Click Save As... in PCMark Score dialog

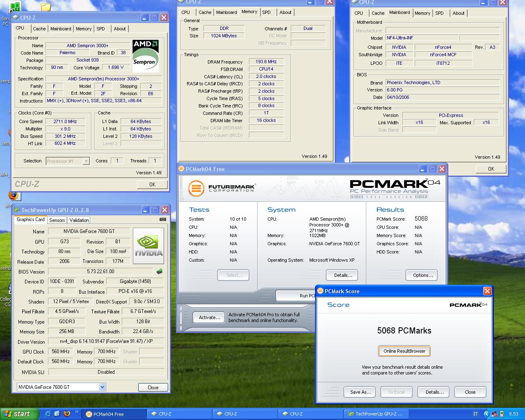(361, 392)
